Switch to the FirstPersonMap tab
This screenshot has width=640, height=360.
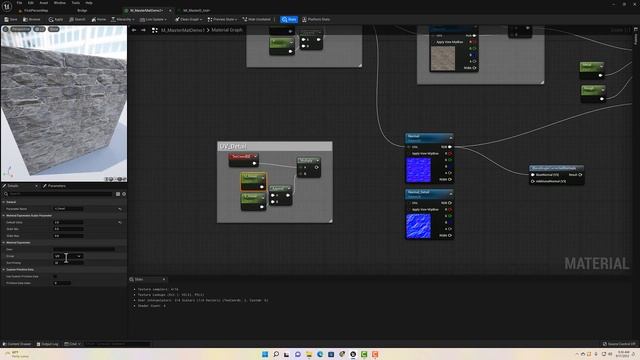click(x=36, y=11)
